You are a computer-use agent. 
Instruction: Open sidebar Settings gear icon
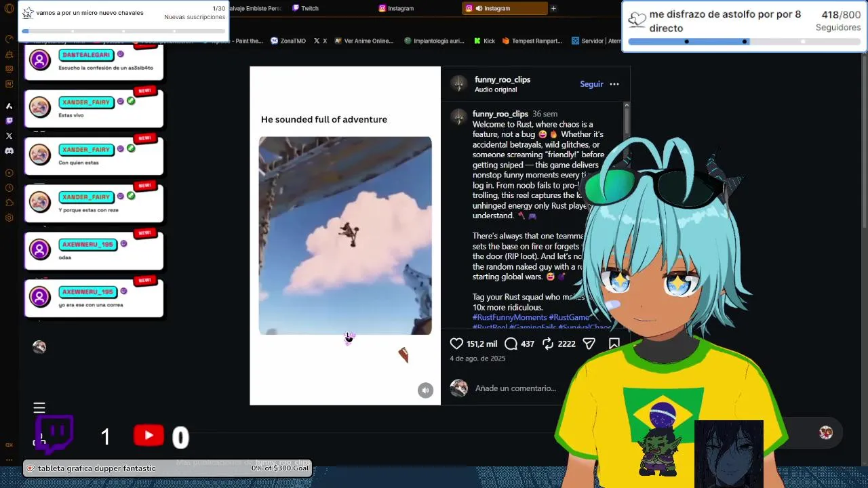tap(9, 218)
